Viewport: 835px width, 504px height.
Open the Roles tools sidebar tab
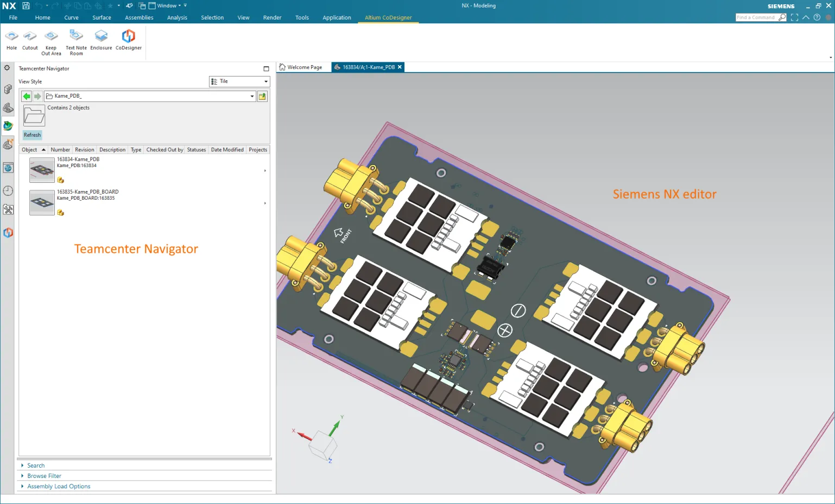(x=8, y=209)
